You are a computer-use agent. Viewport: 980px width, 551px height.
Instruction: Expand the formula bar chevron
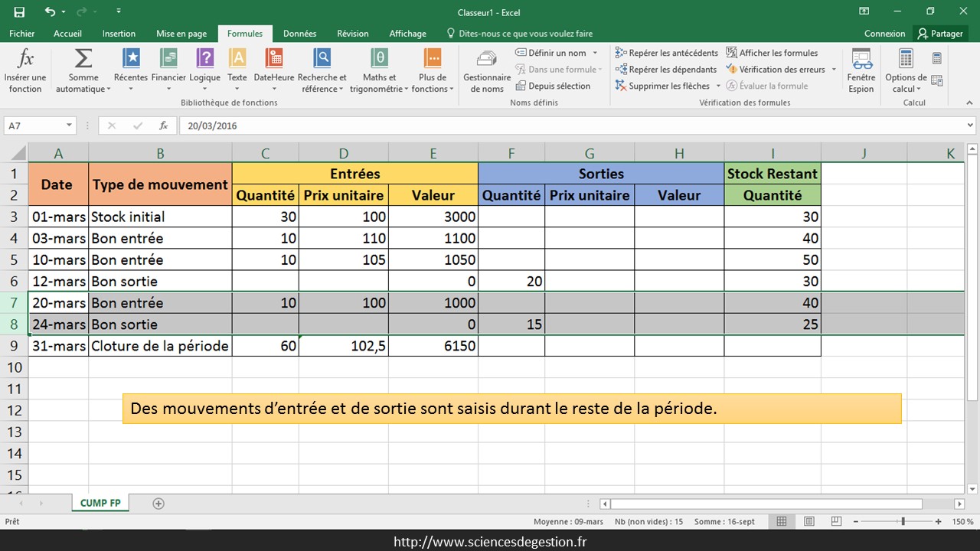click(970, 126)
